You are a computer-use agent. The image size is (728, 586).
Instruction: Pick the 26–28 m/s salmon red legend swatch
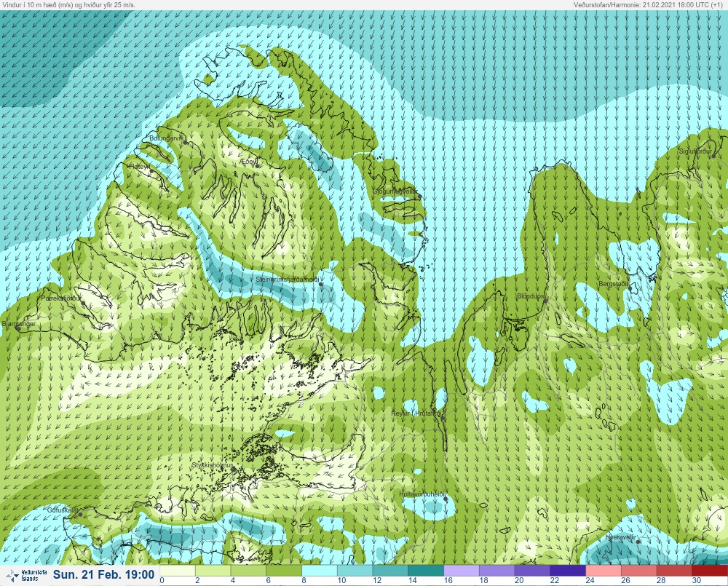(x=639, y=570)
